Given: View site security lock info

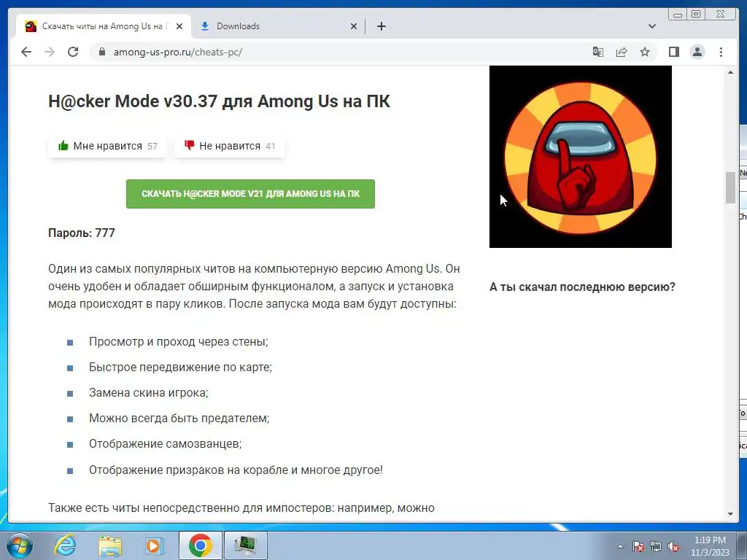Looking at the screenshot, I should click(102, 52).
